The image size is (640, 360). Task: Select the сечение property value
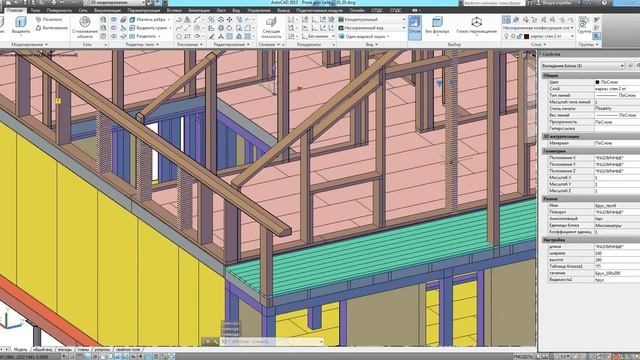pos(617,273)
